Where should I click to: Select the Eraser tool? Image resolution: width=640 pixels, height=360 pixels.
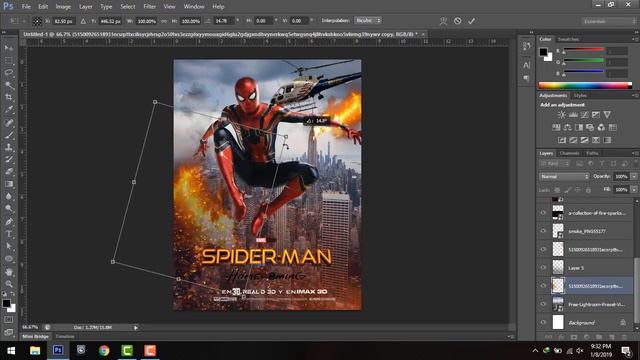9,171
